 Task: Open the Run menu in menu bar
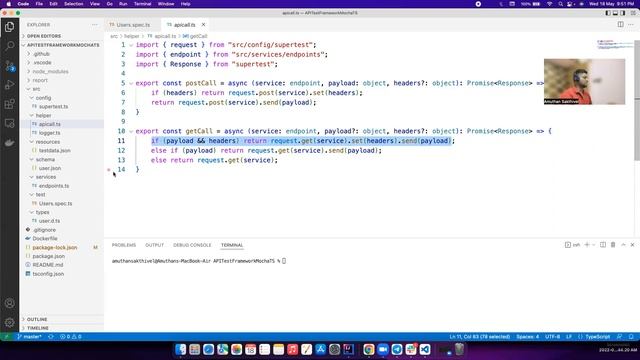coord(123,4)
